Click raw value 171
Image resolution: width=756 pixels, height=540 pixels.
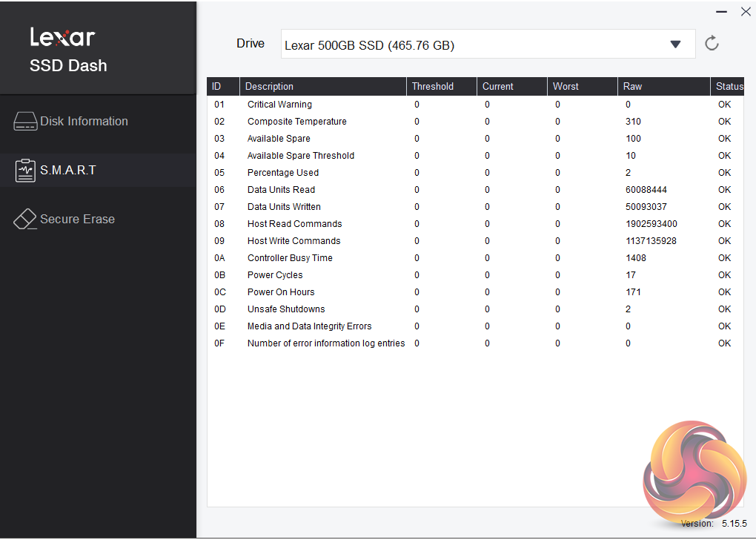[x=633, y=292]
